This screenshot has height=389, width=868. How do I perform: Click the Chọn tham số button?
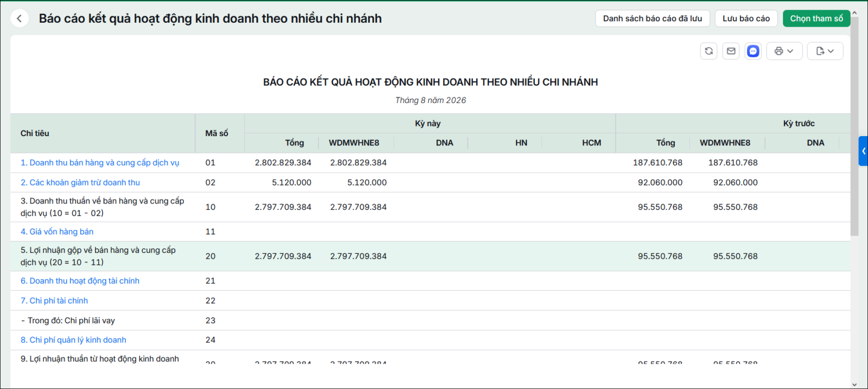click(x=816, y=18)
